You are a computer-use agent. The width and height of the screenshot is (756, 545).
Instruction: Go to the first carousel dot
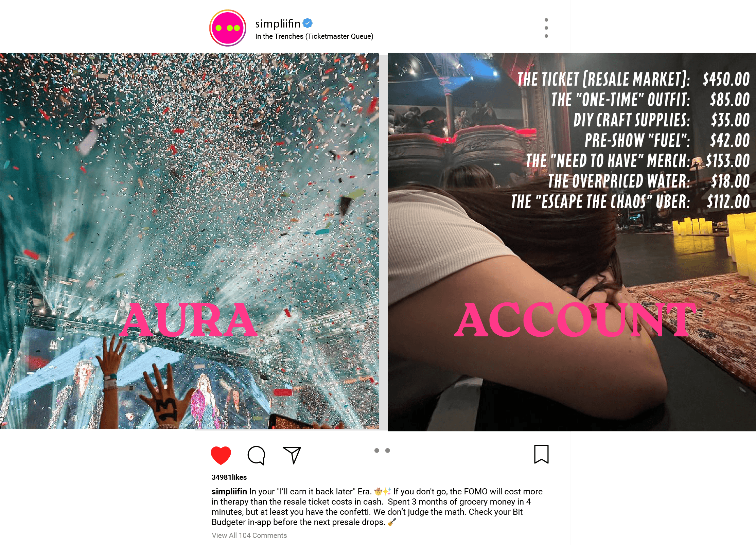pyautogui.click(x=377, y=451)
